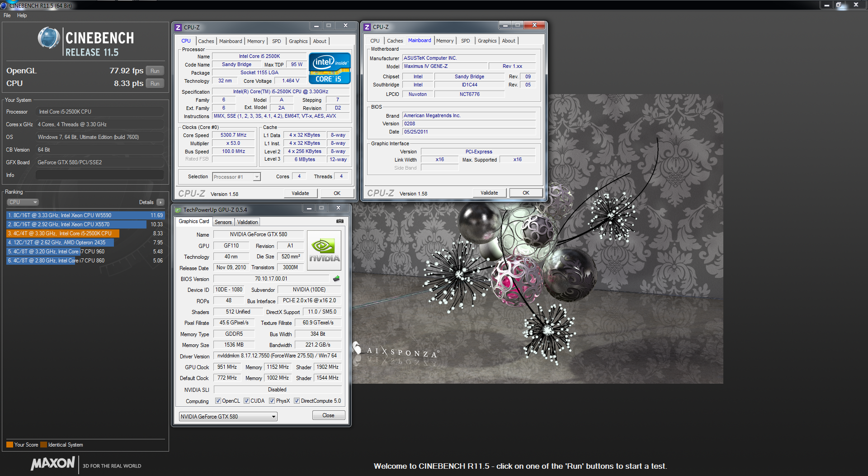This screenshot has height=476, width=868.
Task: Click the Close button in GPU-Z
Action: (329, 415)
